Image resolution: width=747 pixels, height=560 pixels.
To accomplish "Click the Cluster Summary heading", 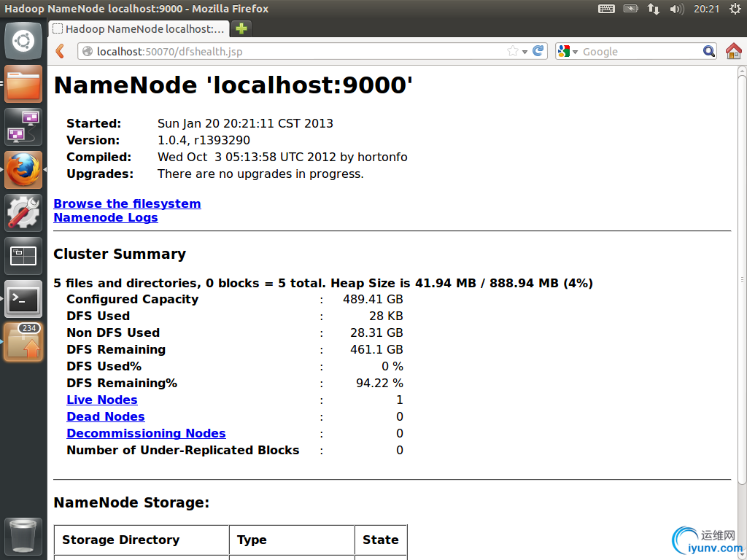I will tap(120, 254).
